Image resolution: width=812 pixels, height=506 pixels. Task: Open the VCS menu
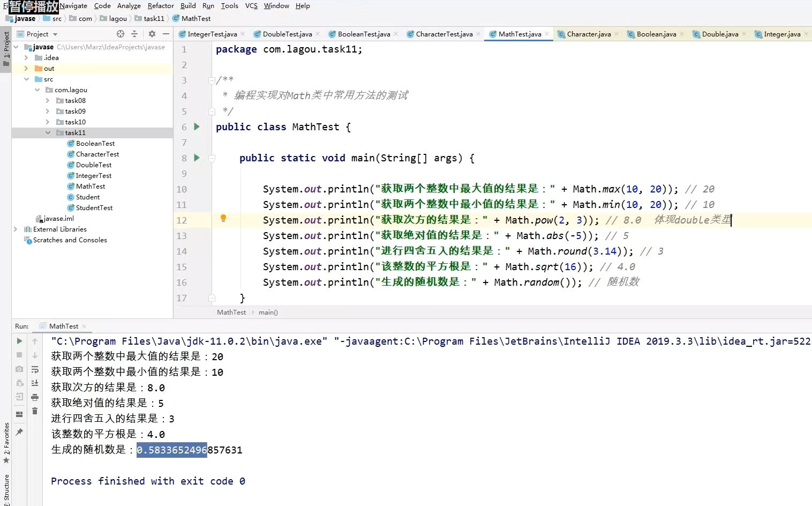[251, 6]
